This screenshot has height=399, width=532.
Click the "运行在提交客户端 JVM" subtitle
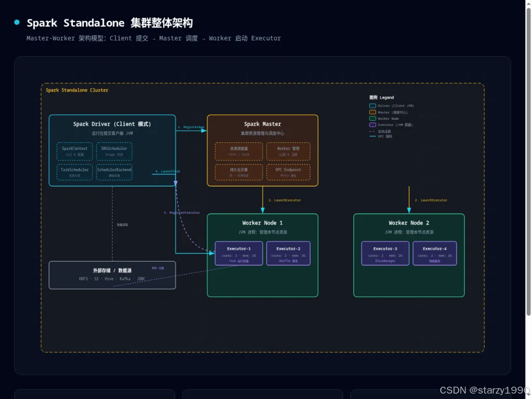pos(112,133)
